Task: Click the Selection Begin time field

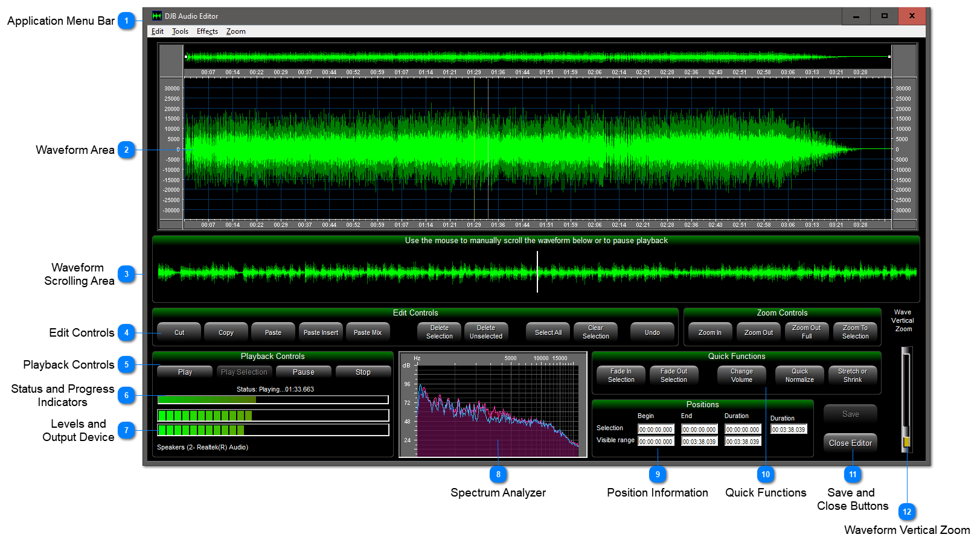Action: click(x=656, y=430)
